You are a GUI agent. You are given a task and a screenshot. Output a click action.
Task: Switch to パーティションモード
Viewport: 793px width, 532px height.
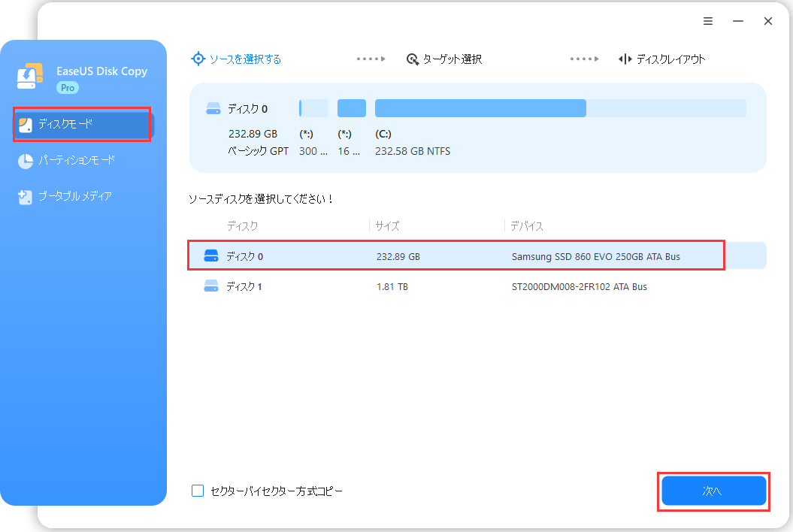coord(76,161)
